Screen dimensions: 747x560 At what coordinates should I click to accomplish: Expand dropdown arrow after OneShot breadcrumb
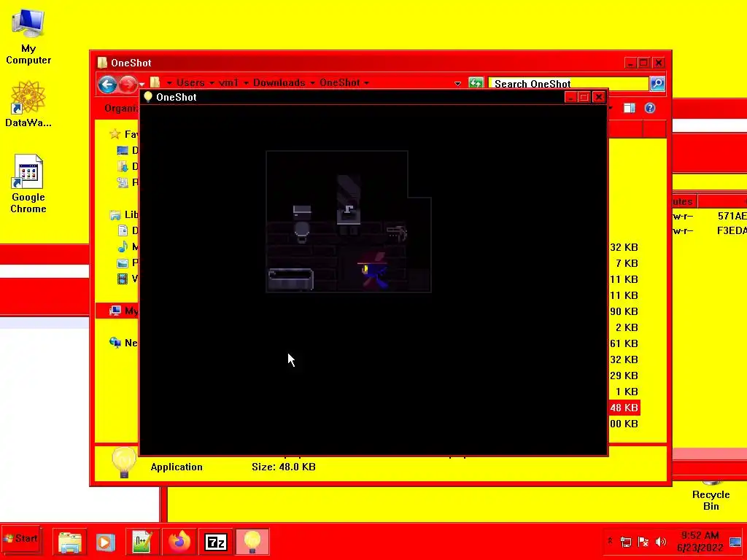click(x=366, y=83)
